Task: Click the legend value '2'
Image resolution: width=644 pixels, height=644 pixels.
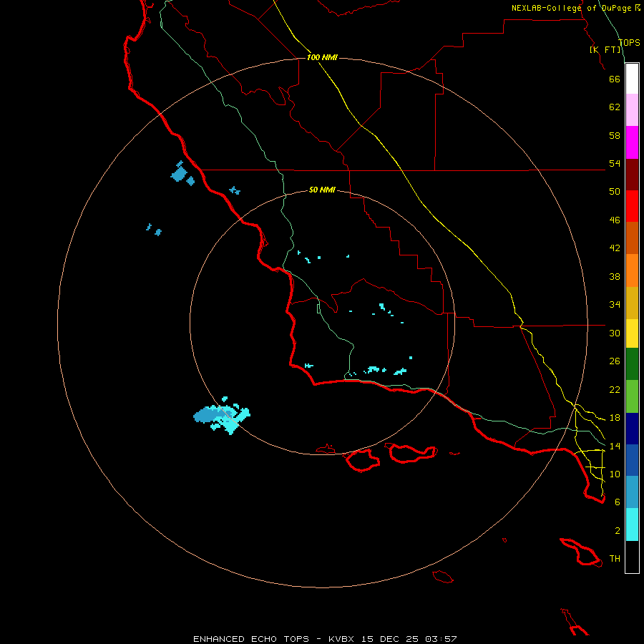Action: (618, 531)
